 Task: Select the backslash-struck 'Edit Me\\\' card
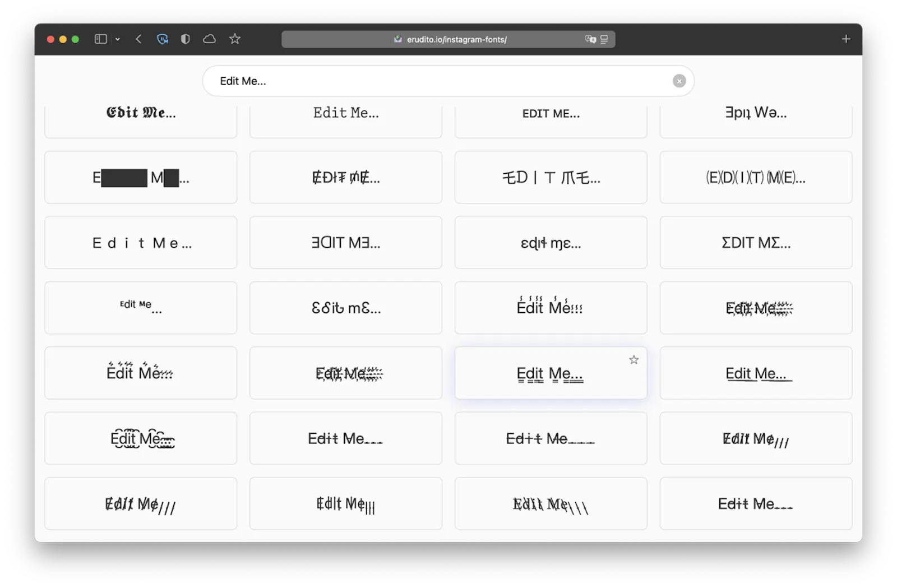pyautogui.click(x=551, y=503)
